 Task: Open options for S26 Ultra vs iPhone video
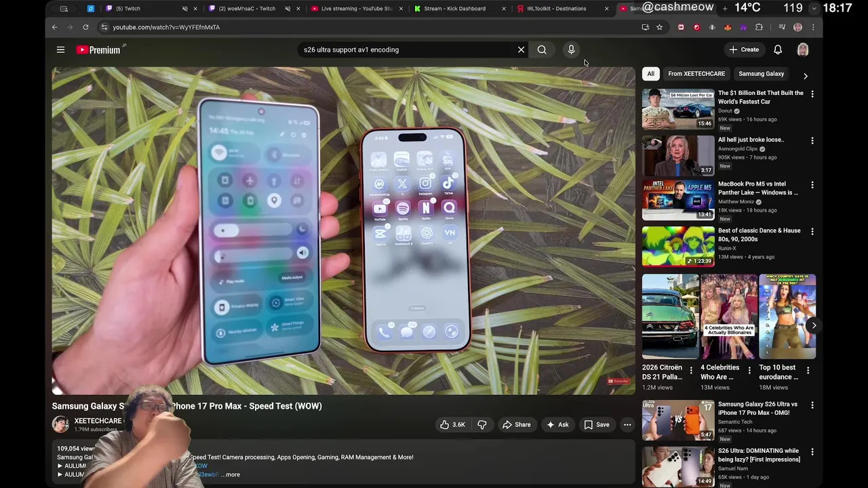(x=812, y=405)
